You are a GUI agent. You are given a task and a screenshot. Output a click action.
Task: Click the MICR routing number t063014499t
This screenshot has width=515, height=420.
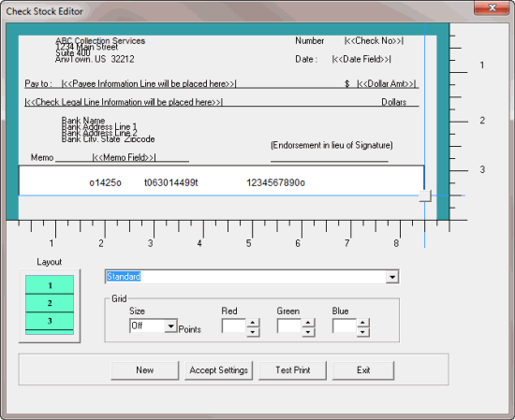tap(171, 182)
